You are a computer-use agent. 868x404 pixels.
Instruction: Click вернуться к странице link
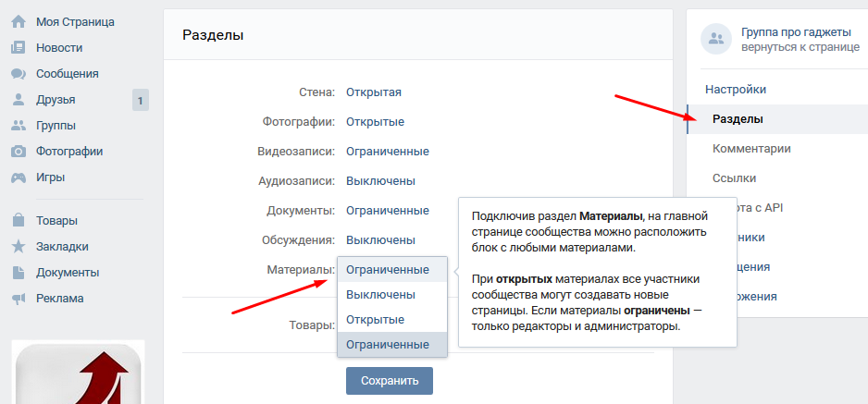[800, 47]
